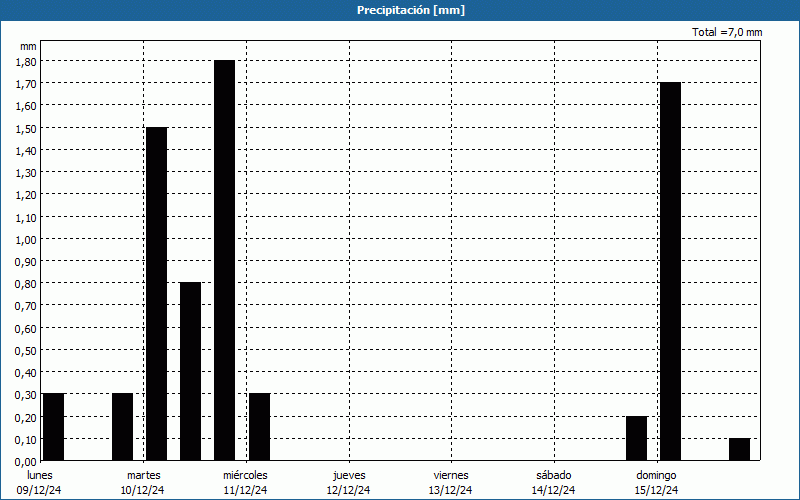This screenshot has height=500, width=800.
Task: Click the date 15/12/24
Action: pos(657,490)
